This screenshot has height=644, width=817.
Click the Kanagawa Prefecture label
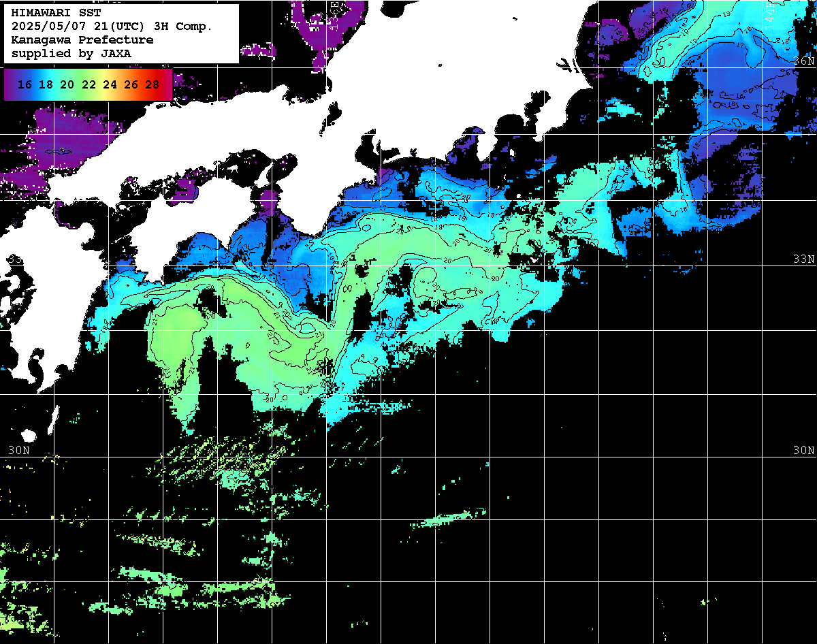click(x=82, y=40)
